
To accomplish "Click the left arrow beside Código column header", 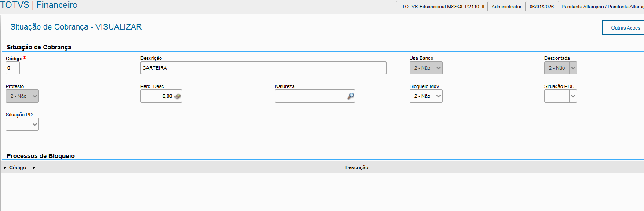I will pos(5,168).
